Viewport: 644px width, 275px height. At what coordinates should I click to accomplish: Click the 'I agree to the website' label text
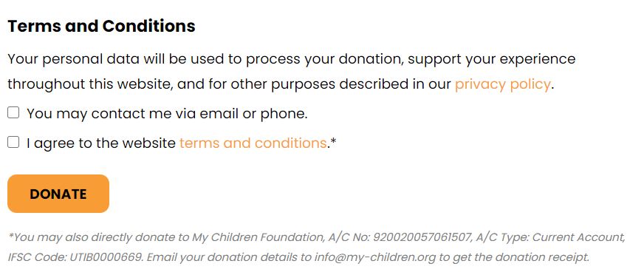pos(101,143)
